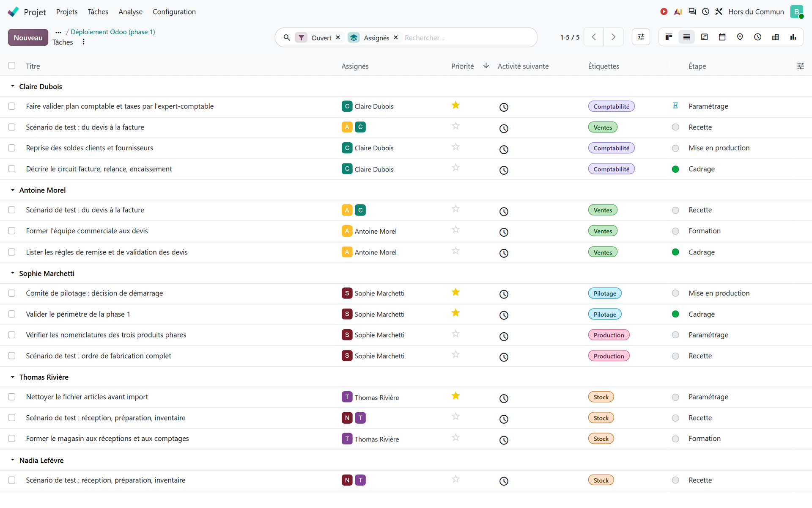Click grey state dot for Former le magasin
Image resolution: width=812 pixels, height=508 pixels.
tap(675, 439)
